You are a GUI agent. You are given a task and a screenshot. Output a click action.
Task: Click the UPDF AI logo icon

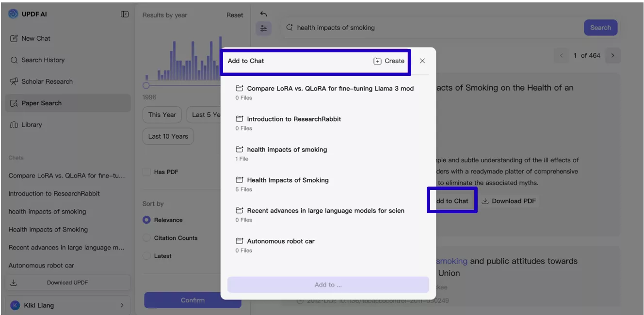[x=13, y=14]
